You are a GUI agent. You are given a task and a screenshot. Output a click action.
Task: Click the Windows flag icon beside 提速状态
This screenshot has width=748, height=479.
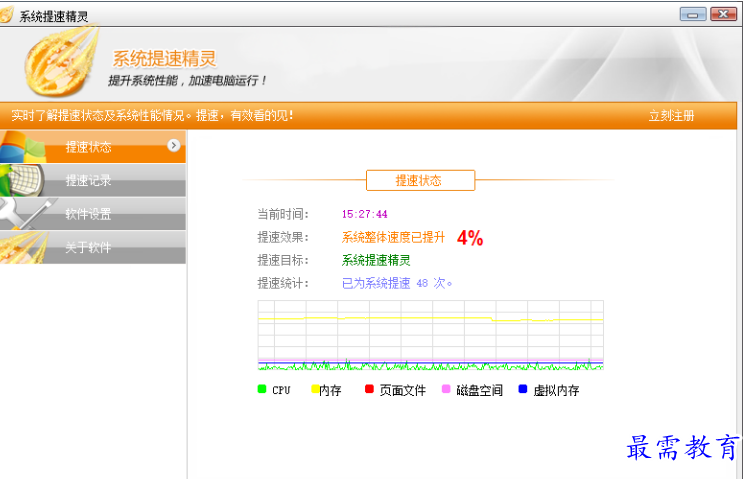click(x=22, y=147)
